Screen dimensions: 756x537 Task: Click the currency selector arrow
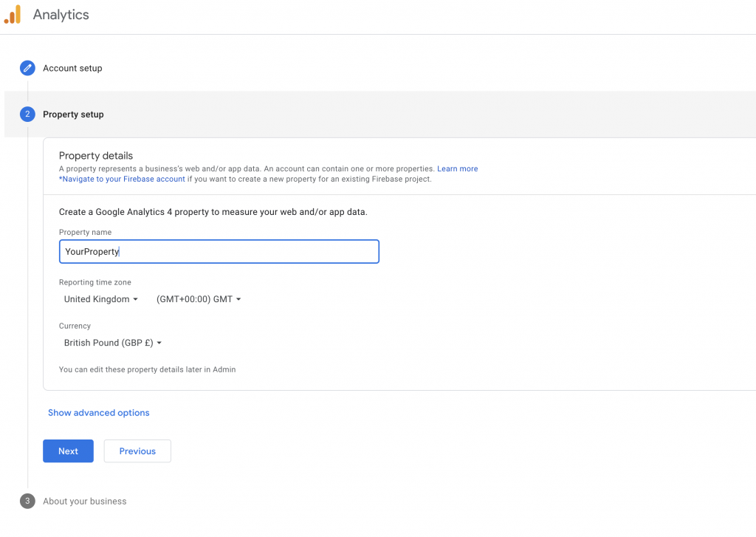point(159,343)
